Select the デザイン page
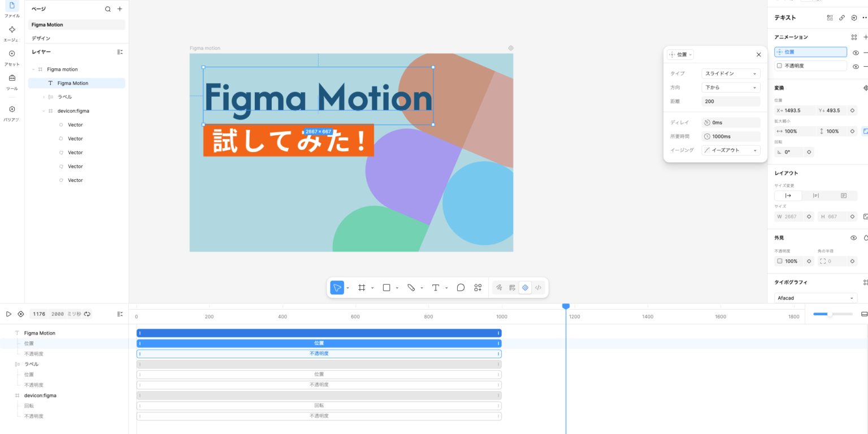 (77, 38)
